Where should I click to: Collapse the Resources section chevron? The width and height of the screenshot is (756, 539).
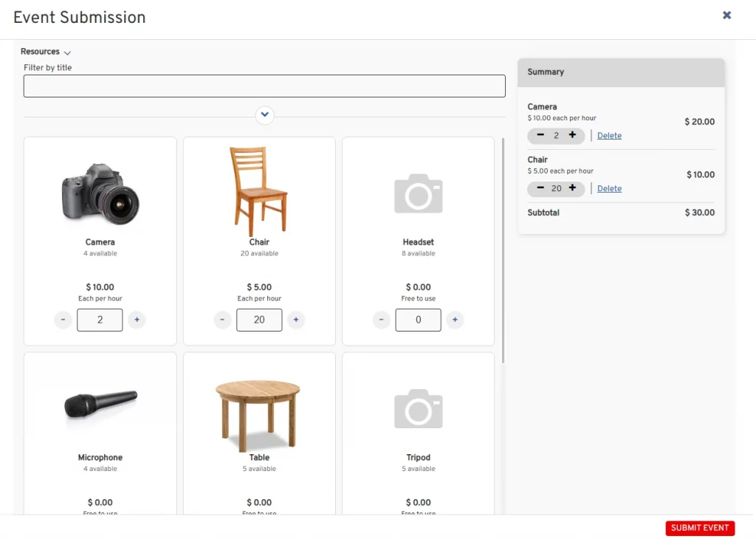click(x=67, y=52)
